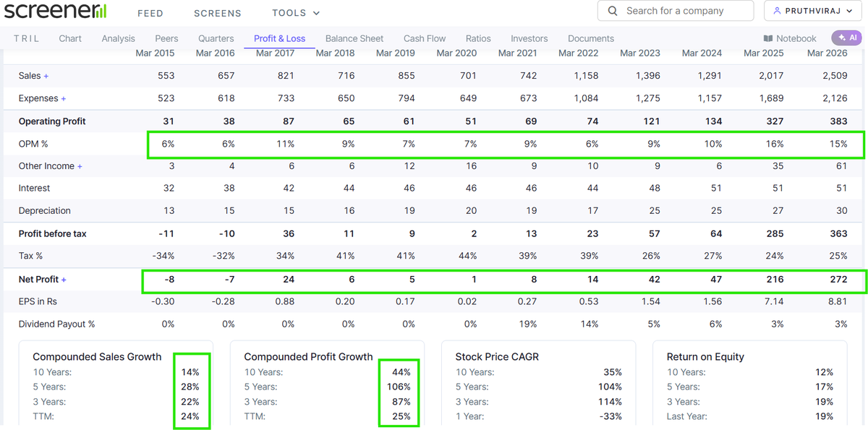This screenshot has height=430, width=868.
Task: Click the Operating Profit row label
Action: pyautogui.click(x=52, y=121)
